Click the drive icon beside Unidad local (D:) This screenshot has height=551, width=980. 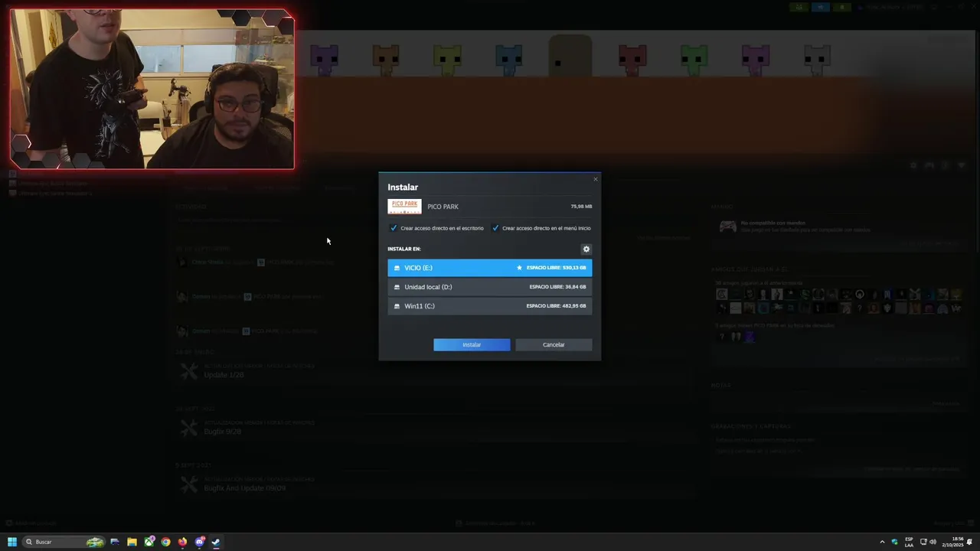tap(397, 287)
